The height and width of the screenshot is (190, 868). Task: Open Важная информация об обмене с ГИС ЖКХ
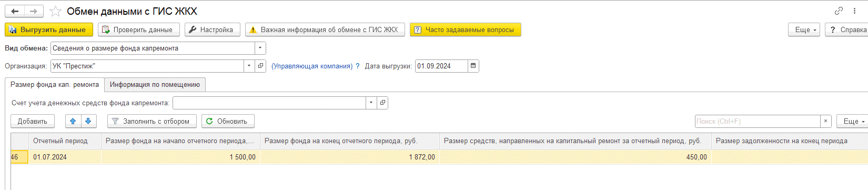pos(325,29)
